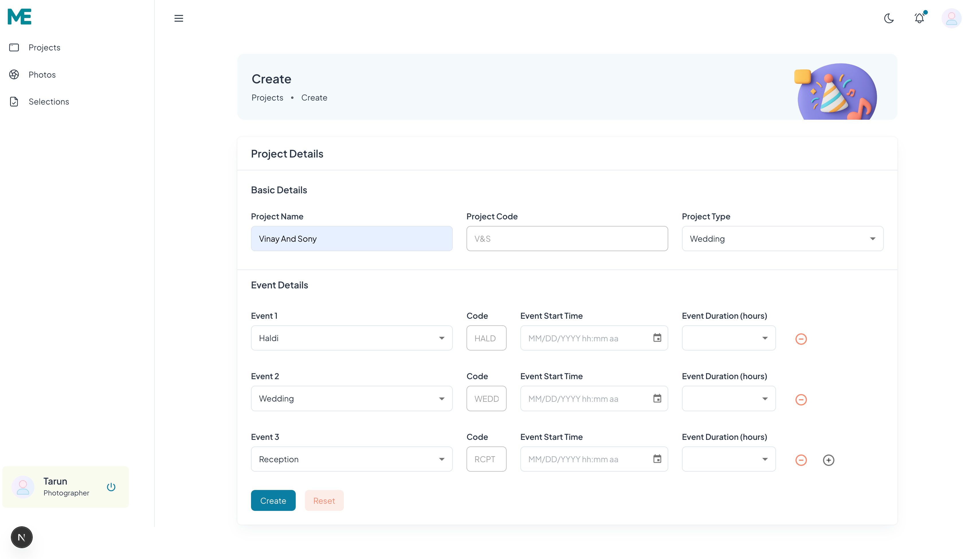Click the Next.js N badge icon
The width and height of the screenshot is (980, 559).
(21, 537)
